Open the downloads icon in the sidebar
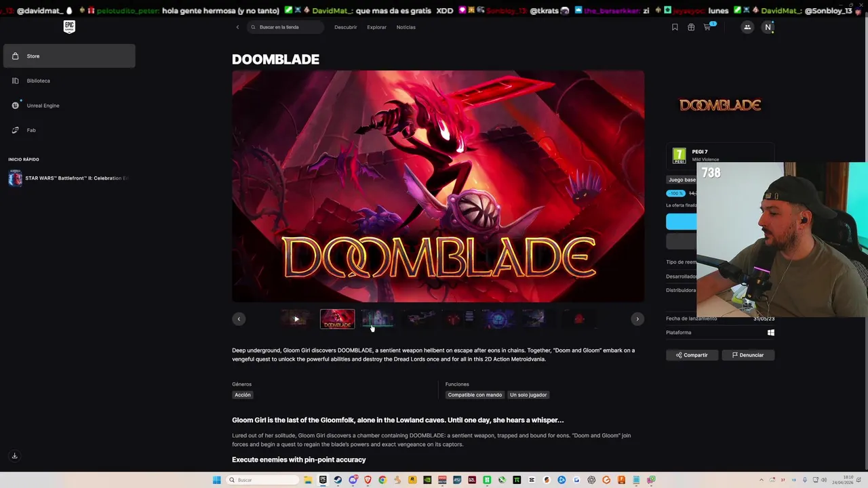The width and height of the screenshot is (868, 488). tap(14, 456)
